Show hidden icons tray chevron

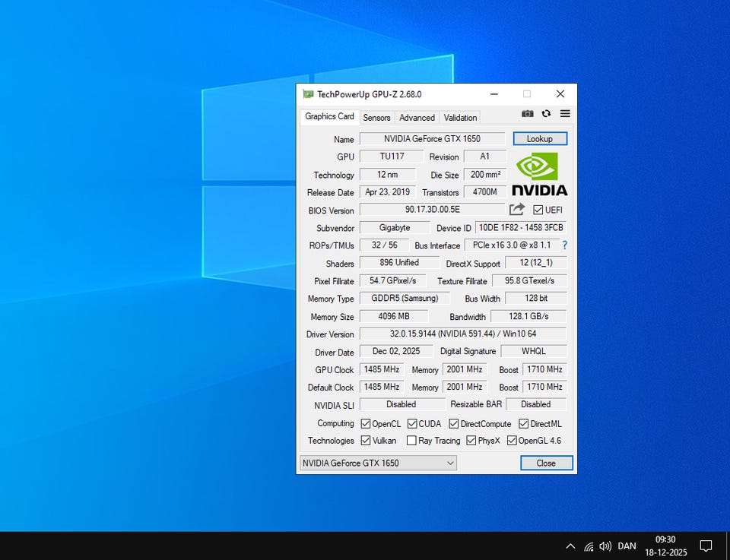570,546
